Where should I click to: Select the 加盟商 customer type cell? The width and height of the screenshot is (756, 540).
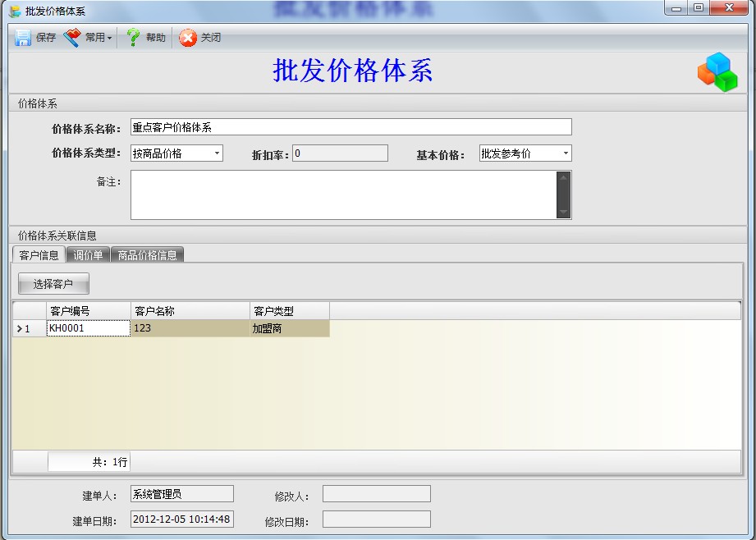tap(290, 328)
